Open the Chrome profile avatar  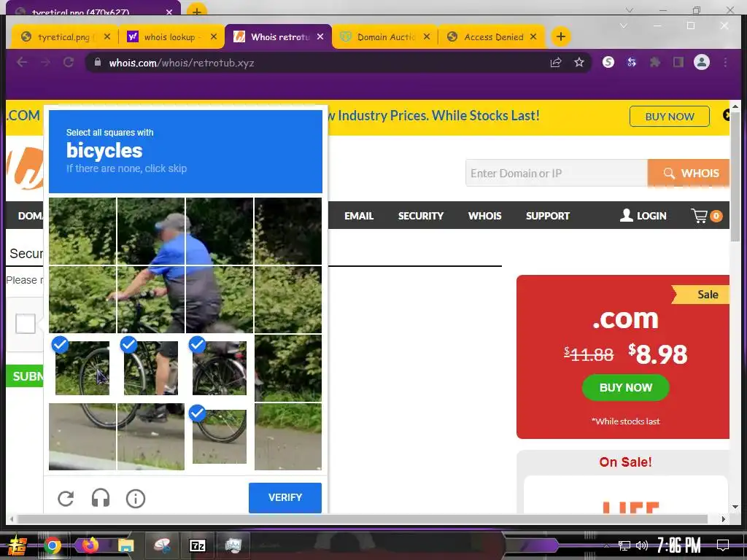pos(702,63)
